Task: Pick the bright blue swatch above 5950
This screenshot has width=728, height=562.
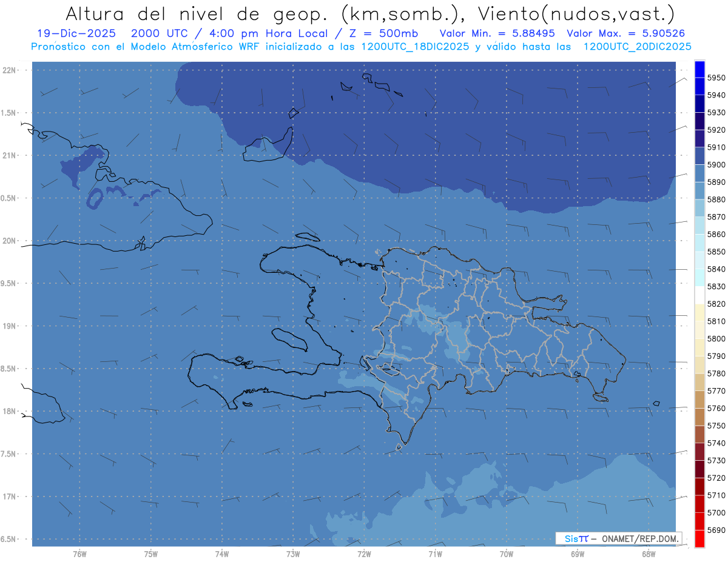Action: (x=699, y=69)
